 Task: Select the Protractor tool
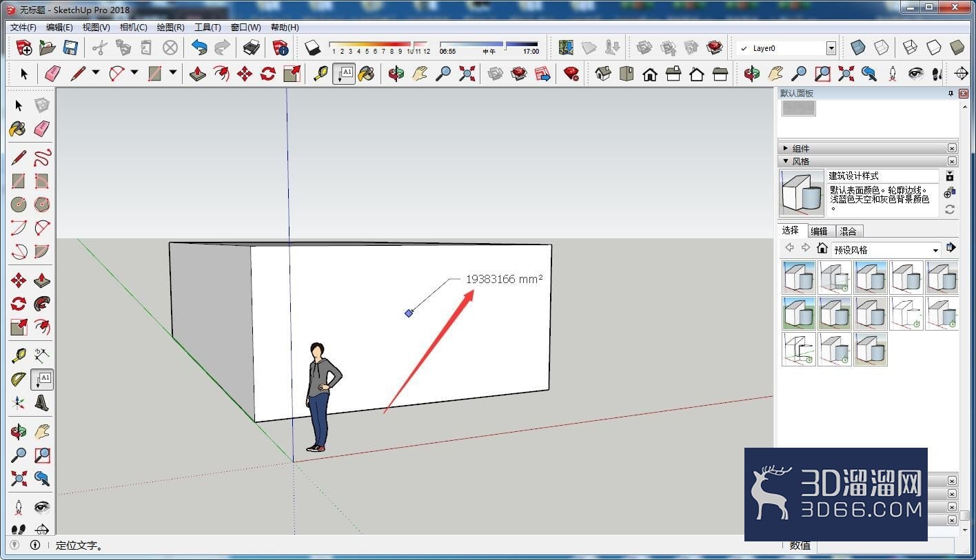tap(19, 380)
